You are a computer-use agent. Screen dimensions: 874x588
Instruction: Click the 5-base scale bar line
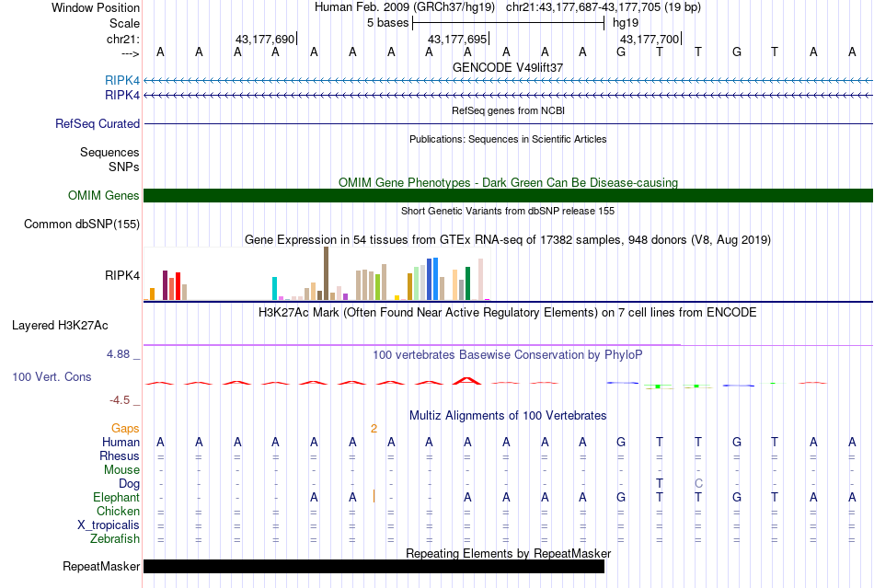point(509,23)
